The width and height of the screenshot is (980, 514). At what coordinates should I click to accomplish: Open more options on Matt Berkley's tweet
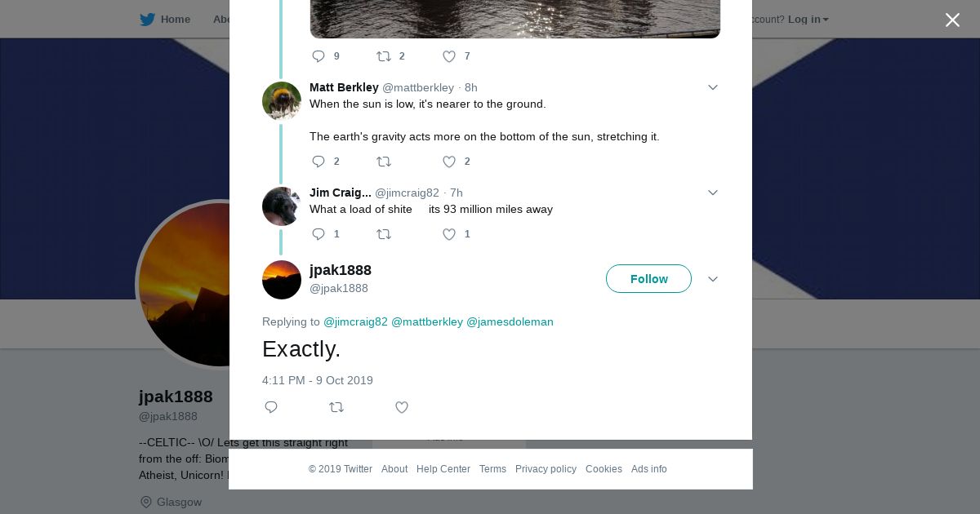[713, 87]
